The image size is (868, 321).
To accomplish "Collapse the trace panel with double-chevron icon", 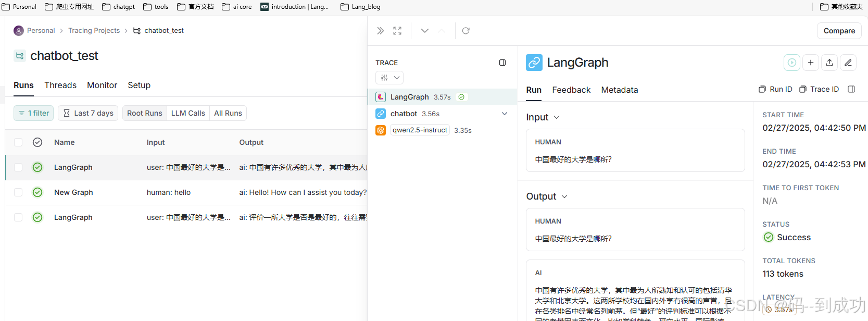I will 381,31.
